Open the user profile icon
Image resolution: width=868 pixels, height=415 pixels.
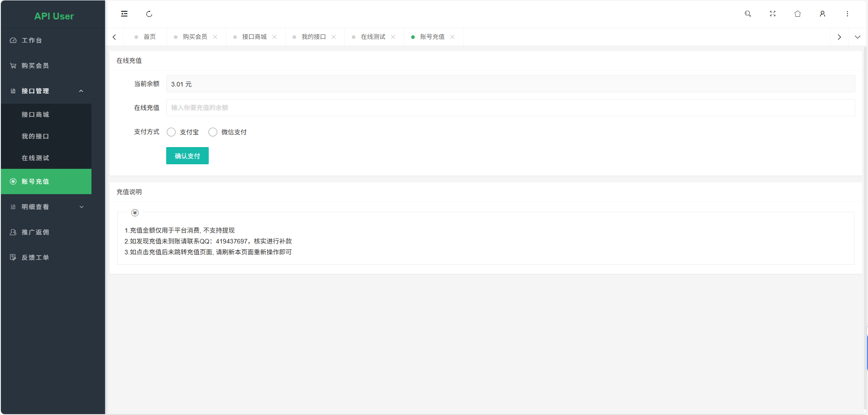(823, 14)
